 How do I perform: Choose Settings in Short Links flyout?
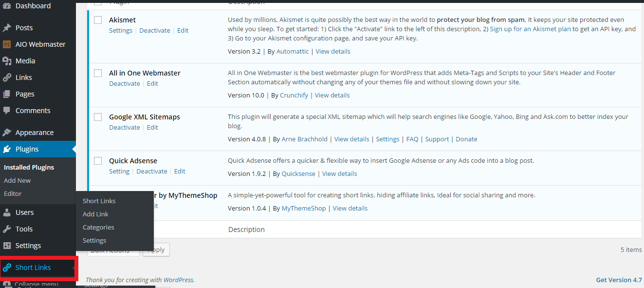[x=94, y=240]
